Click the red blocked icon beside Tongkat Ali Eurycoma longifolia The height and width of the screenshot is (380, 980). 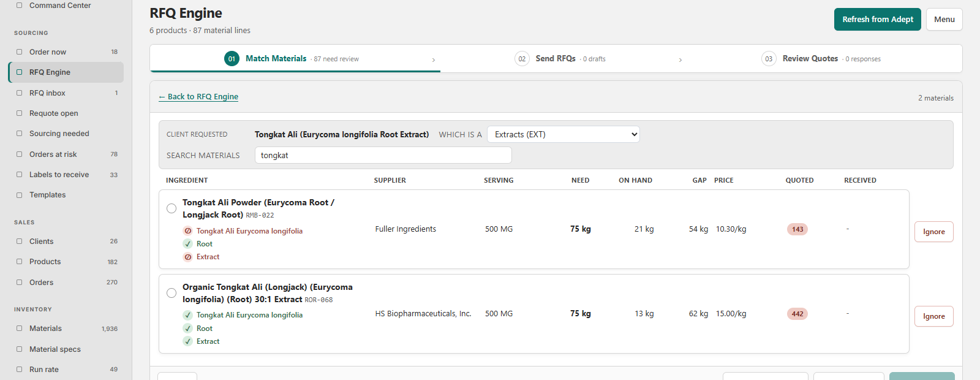(x=188, y=231)
